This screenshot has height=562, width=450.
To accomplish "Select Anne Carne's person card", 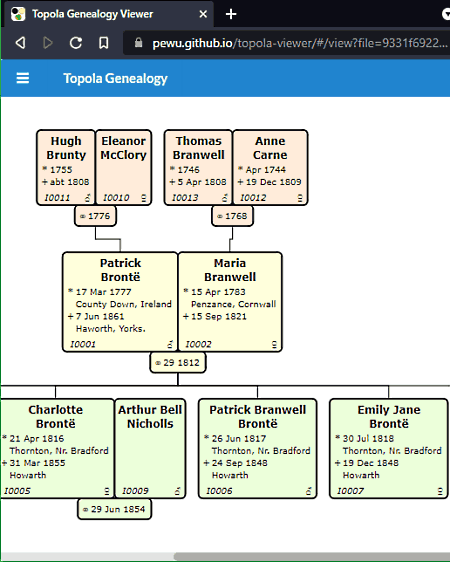I will point(271,167).
